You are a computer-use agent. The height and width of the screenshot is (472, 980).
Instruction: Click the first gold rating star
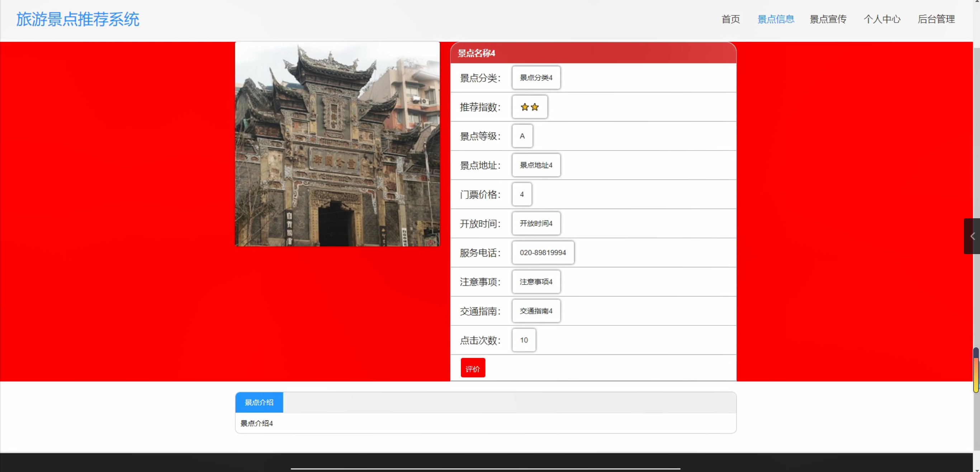click(x=525, y=107)
